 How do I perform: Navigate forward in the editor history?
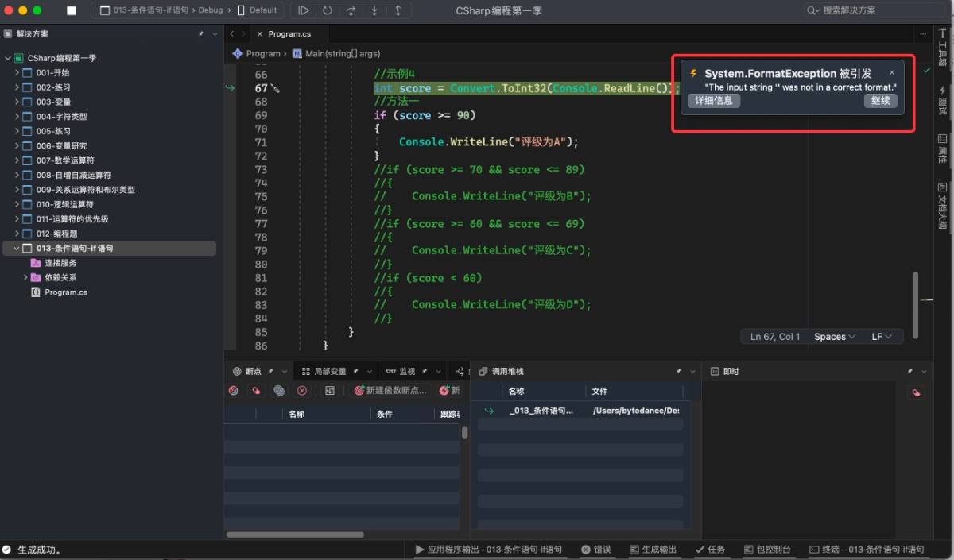tap(242, 34)
